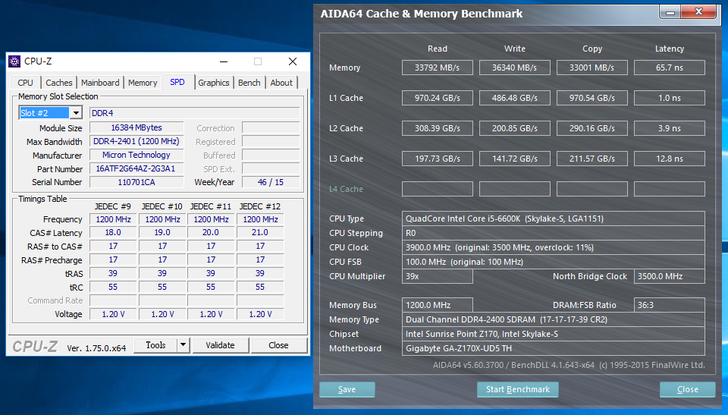728x415 pixels.
Task: Minimize the CPU-Z window
Action: click(230, 62)
